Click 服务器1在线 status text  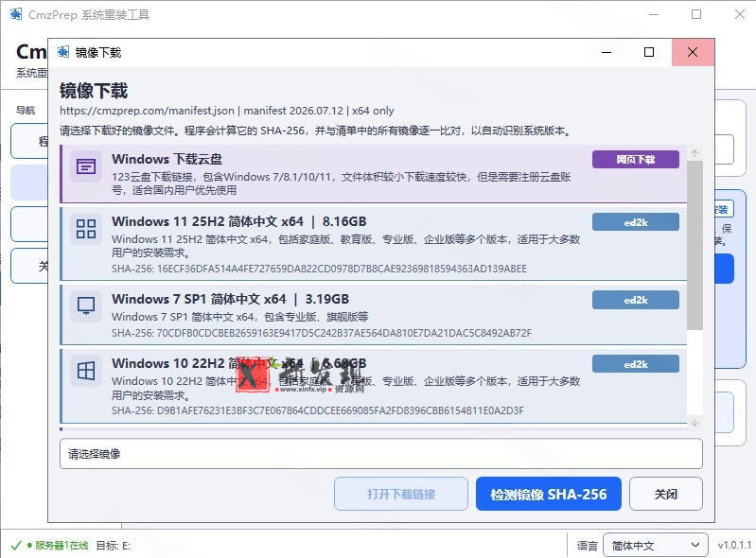point(62,546)
